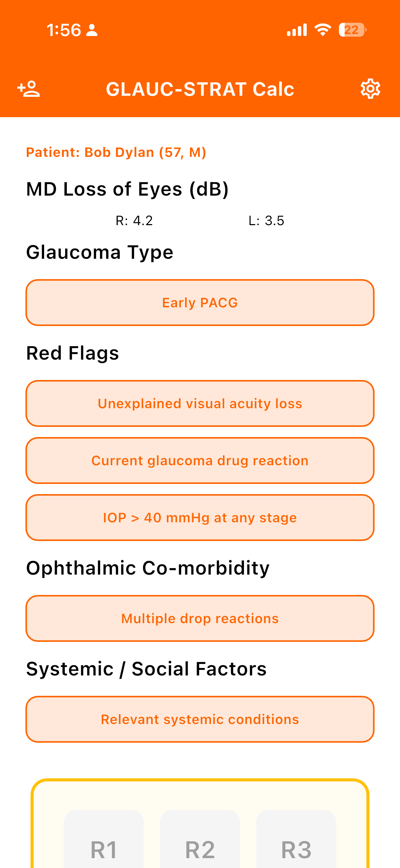The image size is (400, 868).
Task: Toggle Unexplained visual acuity loss flag
Action: (200, 403)
